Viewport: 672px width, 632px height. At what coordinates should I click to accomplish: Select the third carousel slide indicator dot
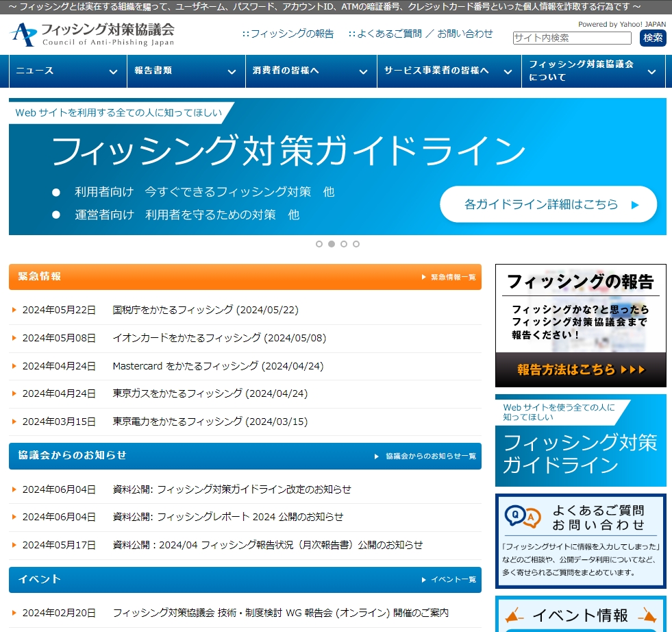[x=344, y=244]
